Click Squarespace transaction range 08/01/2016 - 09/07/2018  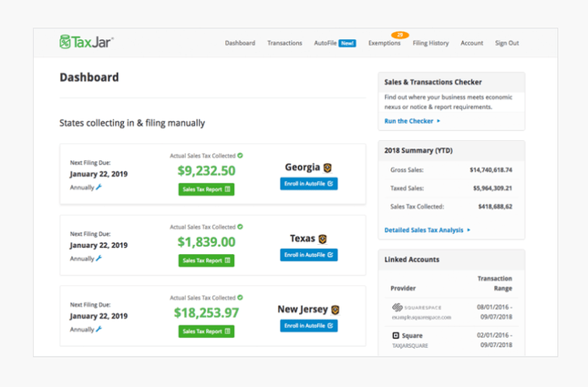[494, 311]
